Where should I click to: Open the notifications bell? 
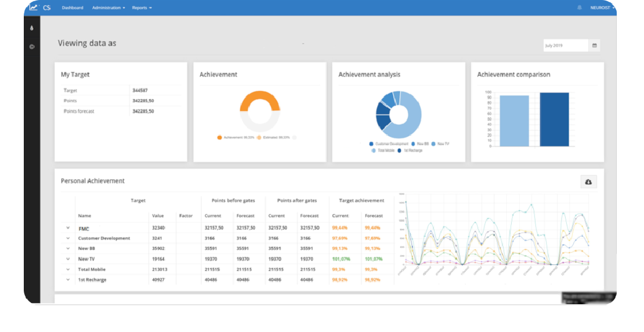(x=579, y=8)
